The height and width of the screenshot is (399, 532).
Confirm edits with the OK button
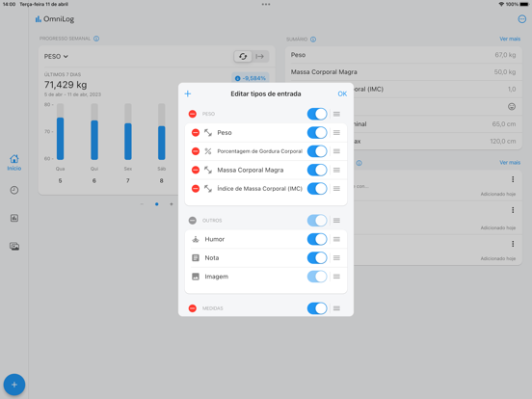[x=342, y=93]
